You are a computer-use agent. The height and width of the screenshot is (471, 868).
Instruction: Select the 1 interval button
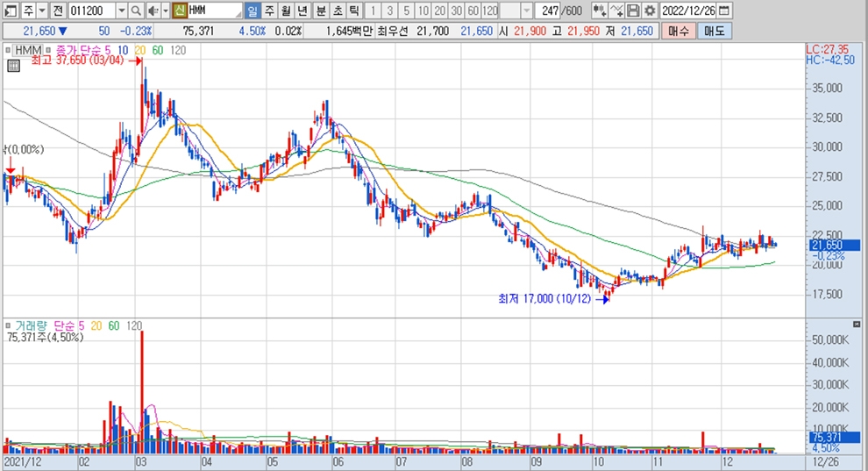pyautogui.click(x=374, y=10)
